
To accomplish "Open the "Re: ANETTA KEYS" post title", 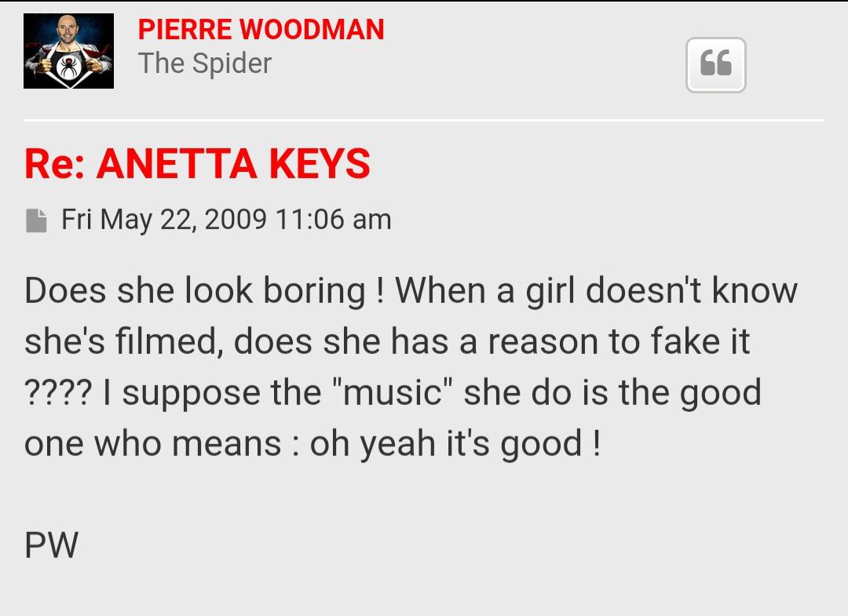I will [x=197, y=163].
